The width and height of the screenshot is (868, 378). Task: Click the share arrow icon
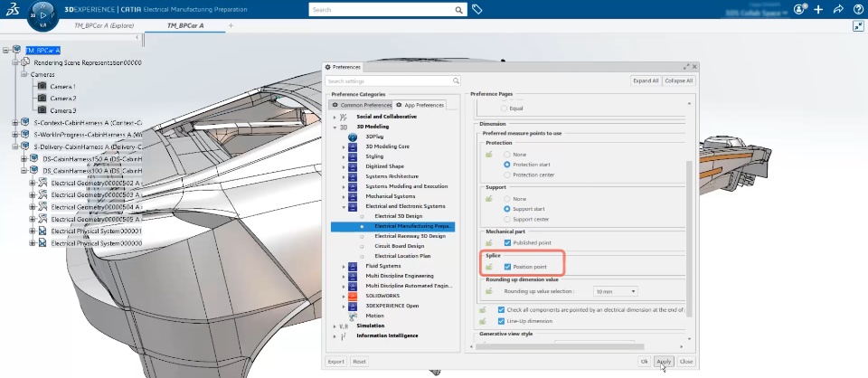[838, 9]
